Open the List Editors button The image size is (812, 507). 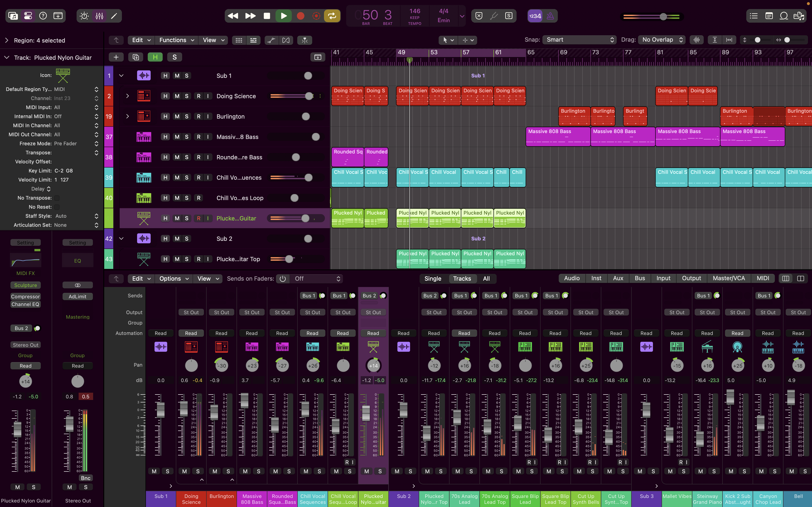754,16
